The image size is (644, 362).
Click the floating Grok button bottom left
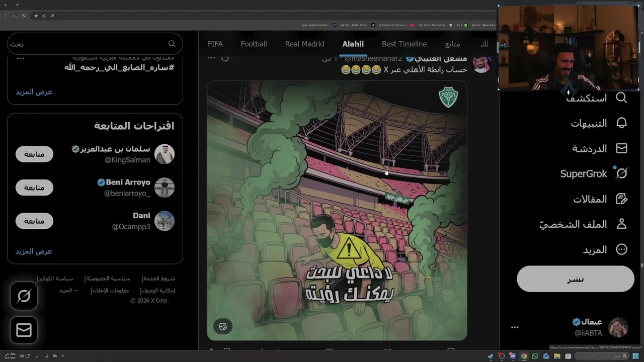pyautogui.click(x=24, y=296)
